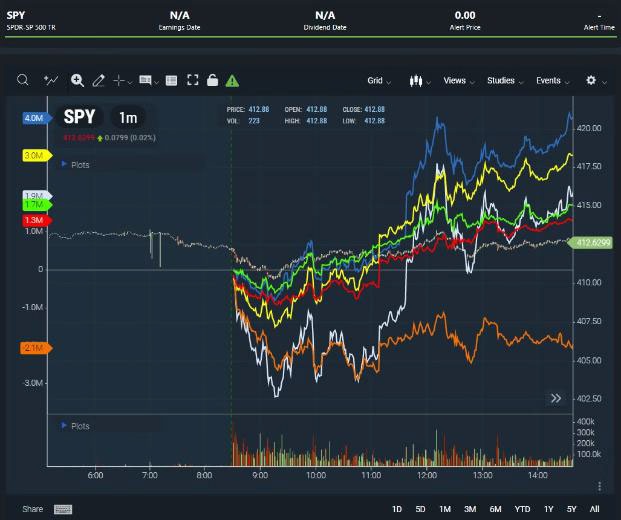This screenshot has width=621, height=520.
Task: Expand the crosshair options arrow
Action: pyautogui.click(x=130, y=82)
